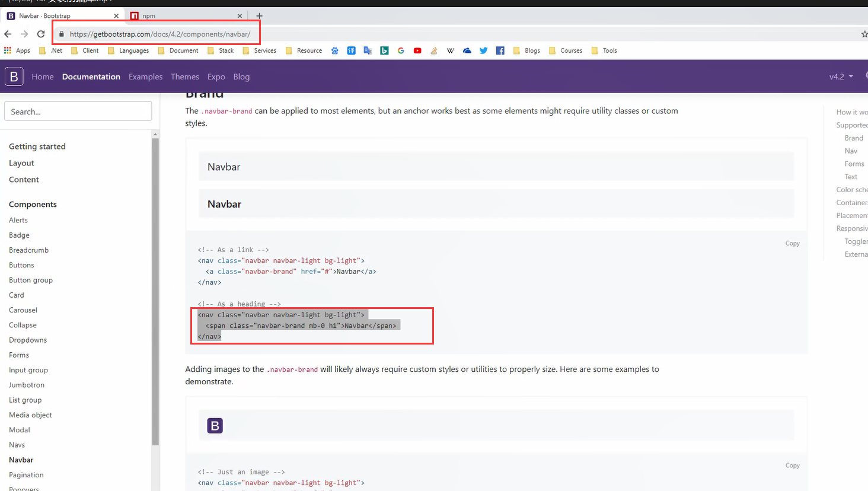Viewport: 868px width, 491px height.
Task: Bookmark this page with the star icon
Action: (864, 34)
